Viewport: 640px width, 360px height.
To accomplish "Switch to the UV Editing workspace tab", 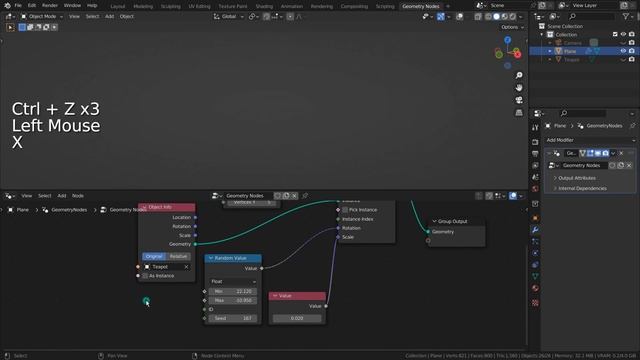I will click(199, 7).
